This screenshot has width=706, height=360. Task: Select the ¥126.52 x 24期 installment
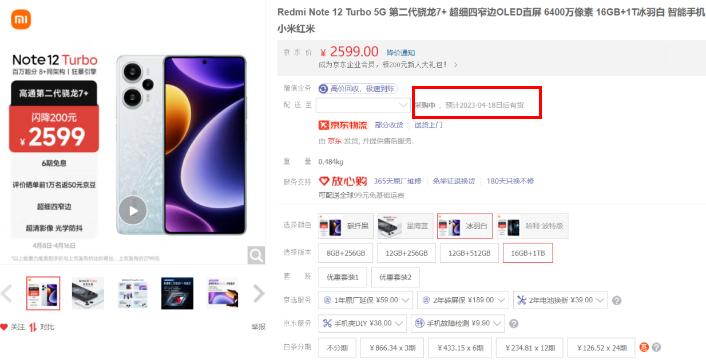pyautogui.click(x=602, y=348)
